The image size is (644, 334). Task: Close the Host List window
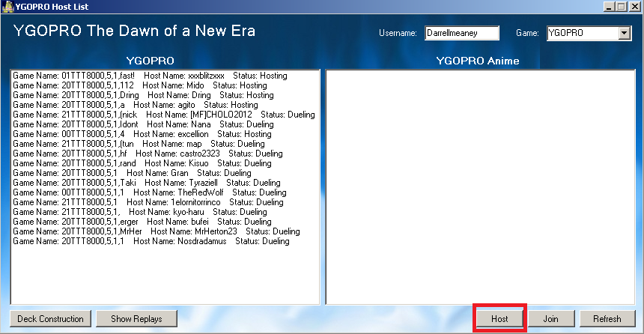634,7
